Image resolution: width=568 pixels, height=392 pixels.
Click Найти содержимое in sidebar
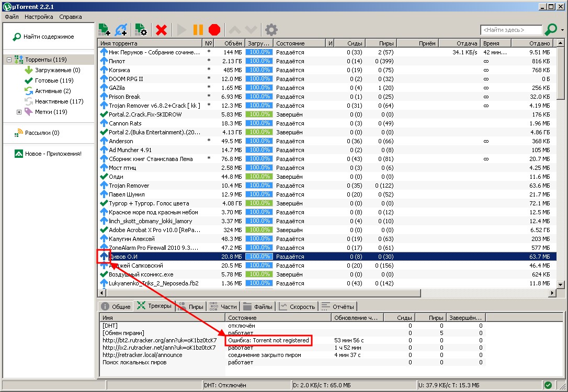[x=47, y=37]
